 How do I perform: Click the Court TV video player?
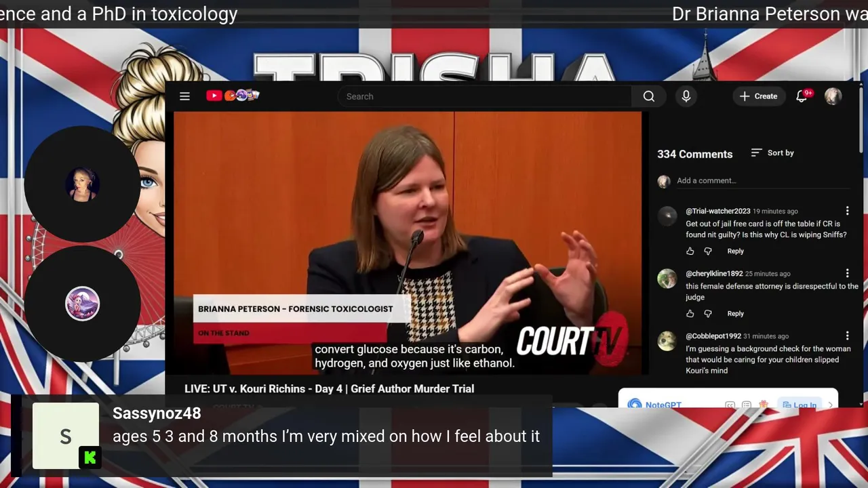pyautogui.click(x=407, y=243)
